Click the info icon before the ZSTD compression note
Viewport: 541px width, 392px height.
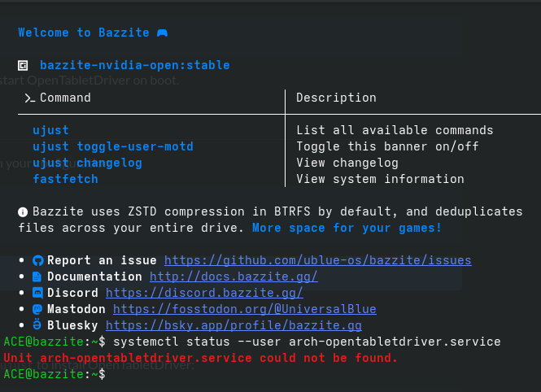click(23, 211)
